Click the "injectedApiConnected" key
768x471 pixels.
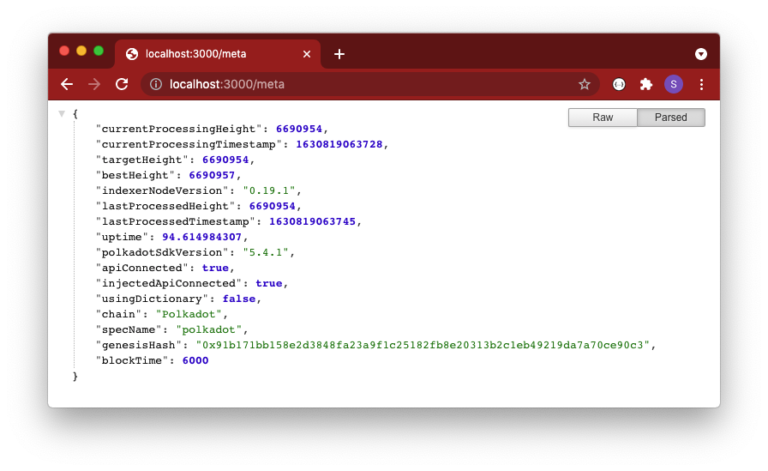coord(169,283)
